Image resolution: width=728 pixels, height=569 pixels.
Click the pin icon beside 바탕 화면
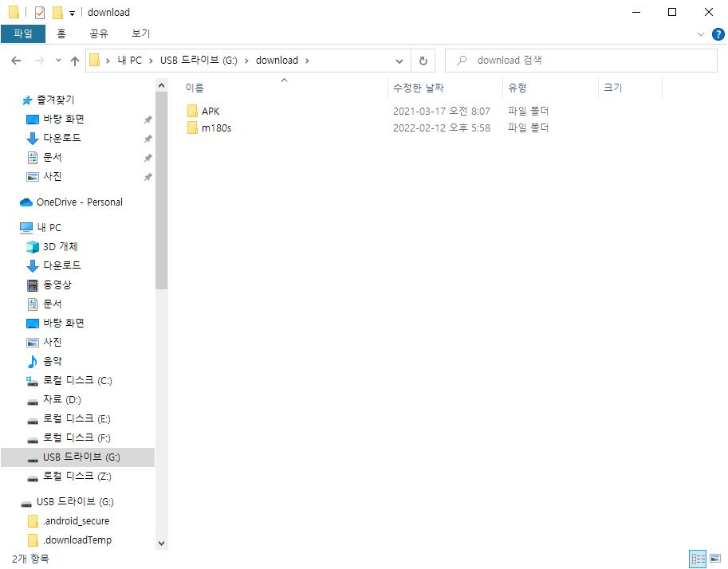coord(148,120)
